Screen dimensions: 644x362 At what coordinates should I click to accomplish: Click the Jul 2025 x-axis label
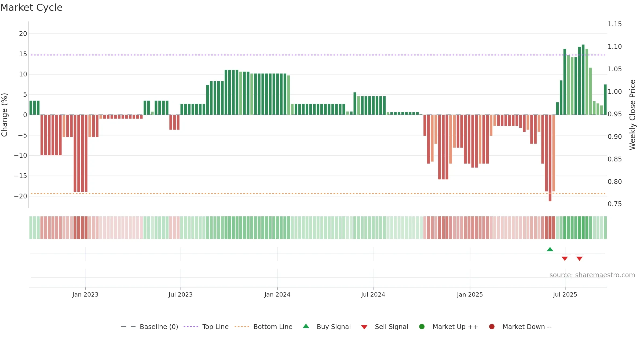565,294
